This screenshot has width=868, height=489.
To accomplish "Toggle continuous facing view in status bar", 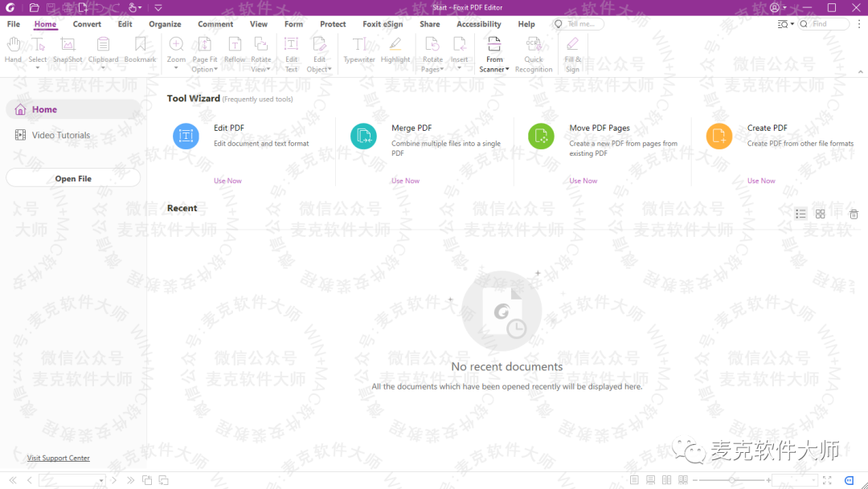I will [683, 480].
